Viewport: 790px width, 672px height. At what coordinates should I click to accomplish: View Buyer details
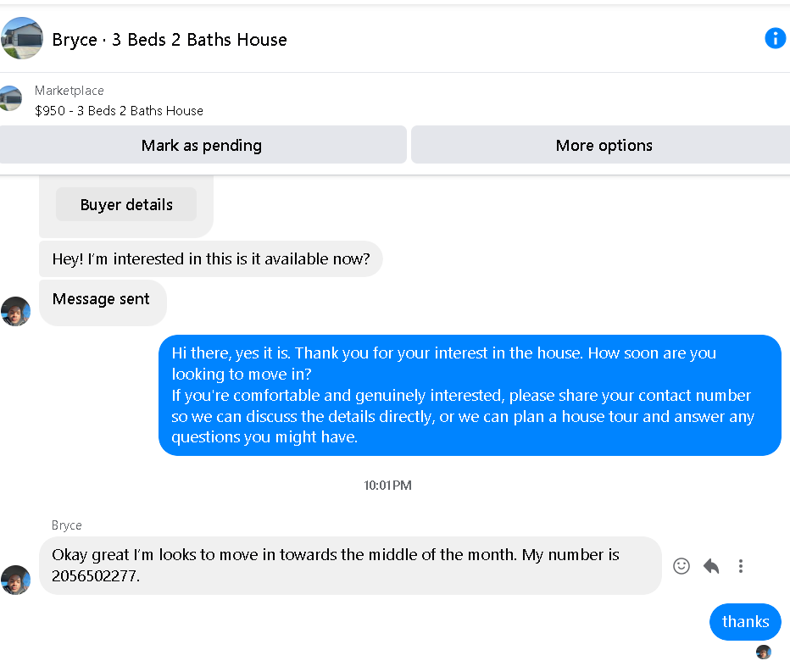(126, 204)
